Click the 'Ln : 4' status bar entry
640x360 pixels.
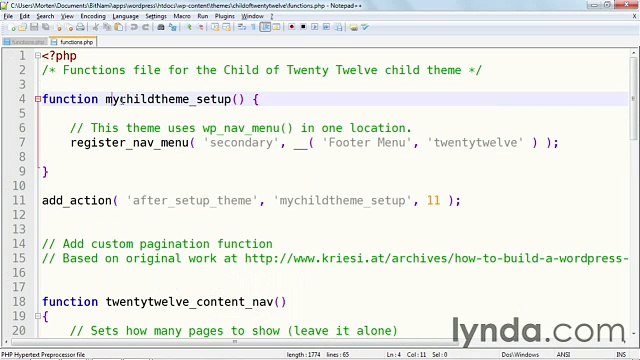393,355
